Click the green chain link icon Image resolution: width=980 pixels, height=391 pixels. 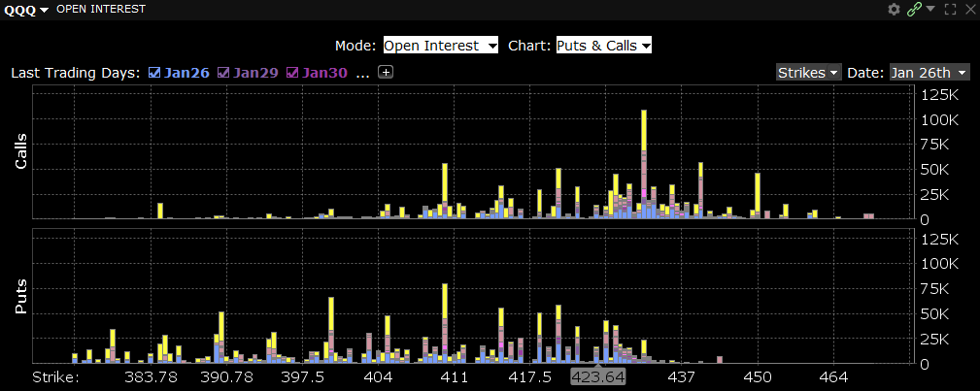click(914, 10)
